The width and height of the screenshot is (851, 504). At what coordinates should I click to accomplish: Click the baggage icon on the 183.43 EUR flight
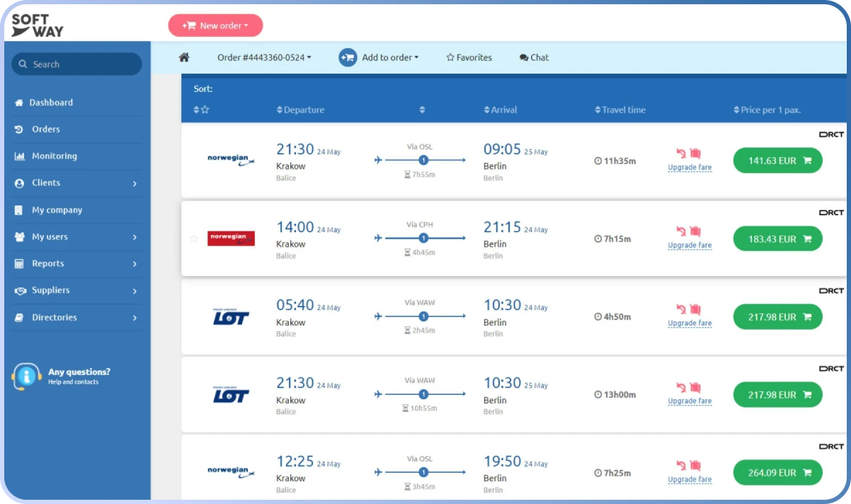[695, 231]
